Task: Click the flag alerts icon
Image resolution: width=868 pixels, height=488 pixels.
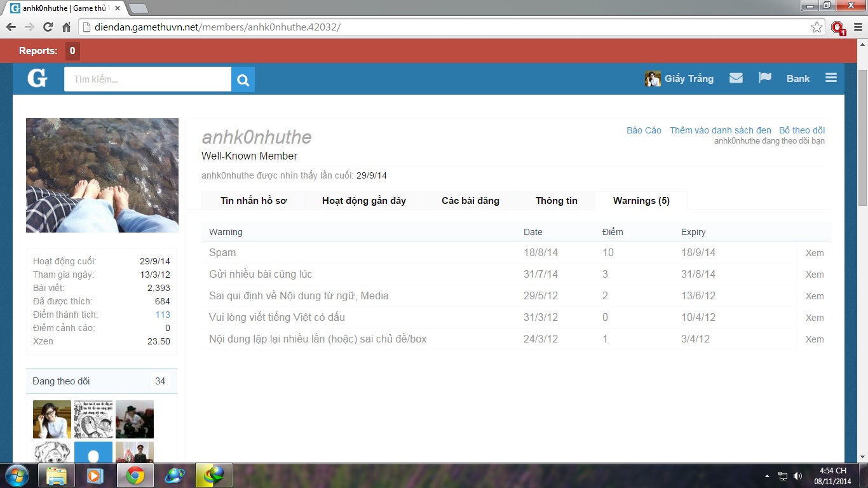Action: pos(765,78)
